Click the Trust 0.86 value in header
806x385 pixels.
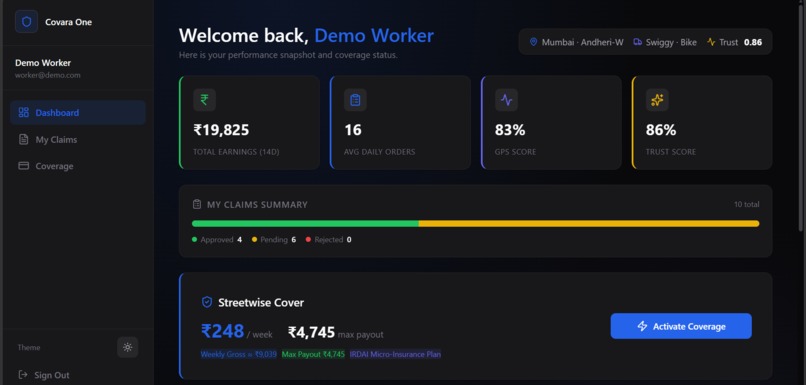(x=753, y=42)
